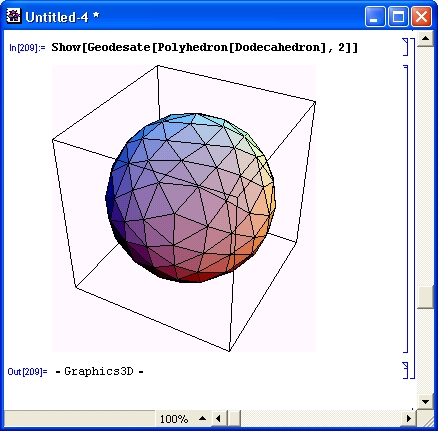The image size is (438, 431).
Task: Click the Out[209]= cell label
Action: point(27,371)
